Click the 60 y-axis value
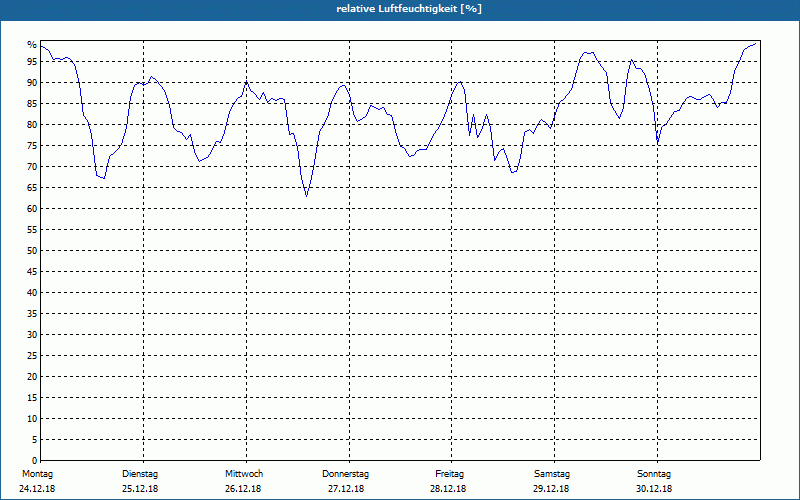The width and height of the screenshot is (800, 500). (32, 209)
